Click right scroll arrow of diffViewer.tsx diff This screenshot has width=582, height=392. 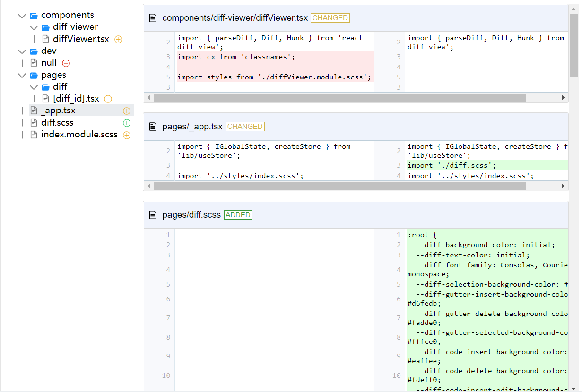coord(563,97)
